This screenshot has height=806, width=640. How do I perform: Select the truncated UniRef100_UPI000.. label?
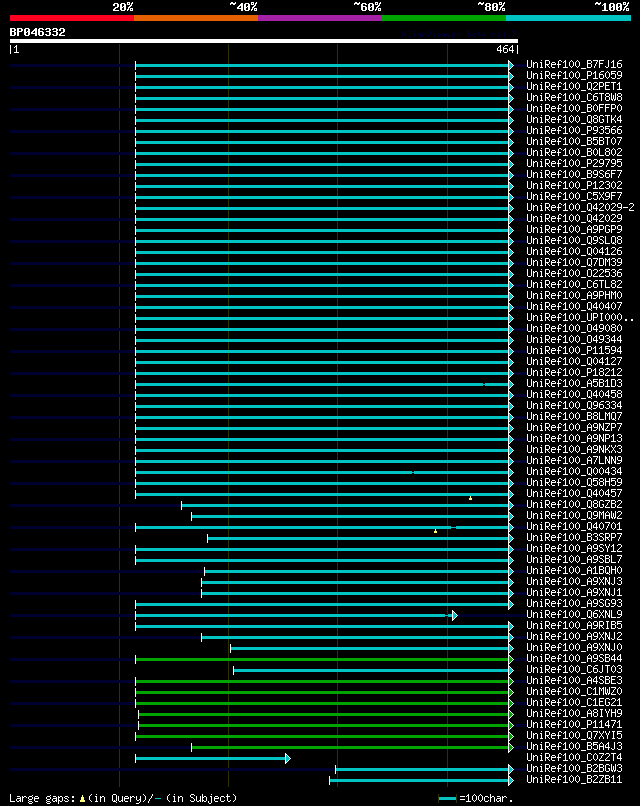click(x=580, y=317)
